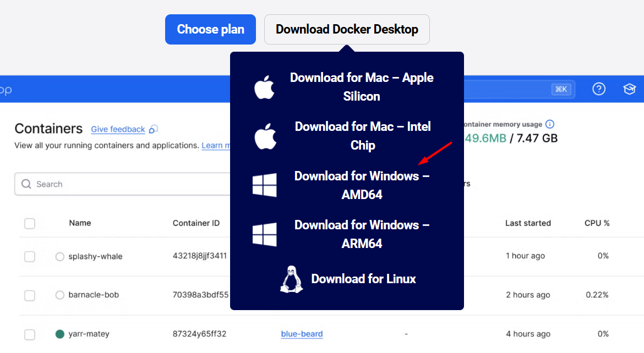Click container ID 70398a3bdf55
The height and width of the screenshot is (353, 644).
tap(200, 295)
